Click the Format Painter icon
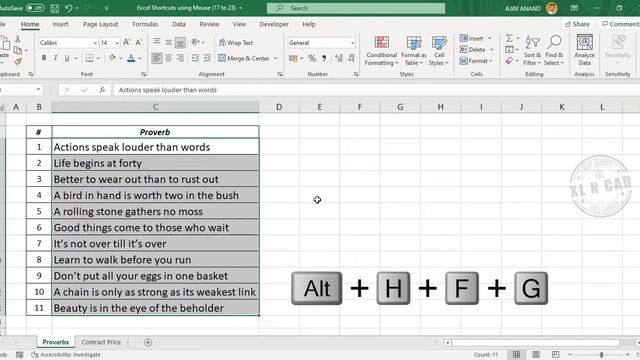The width and height of the screenshot is (640, 360). 18,62
